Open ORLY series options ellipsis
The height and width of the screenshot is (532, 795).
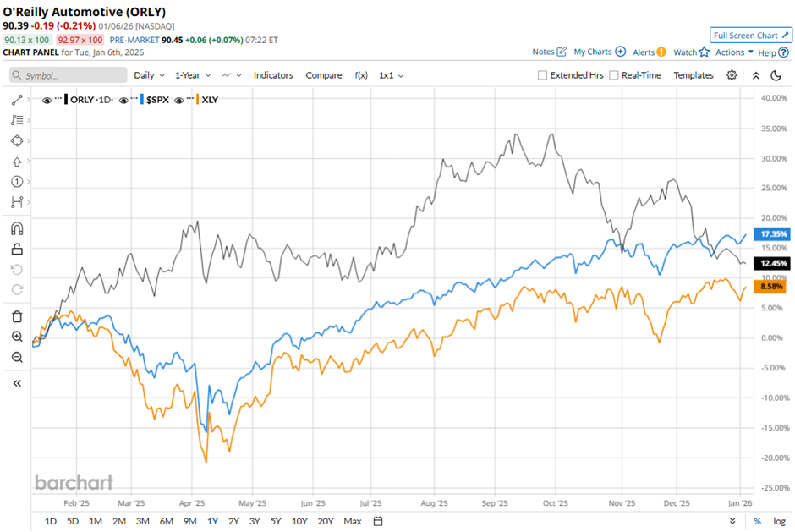point(58,97)
